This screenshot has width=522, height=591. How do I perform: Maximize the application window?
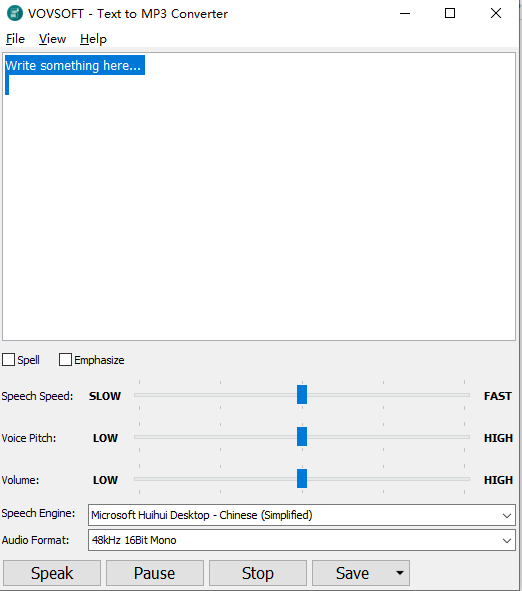[x=450, y=14]
